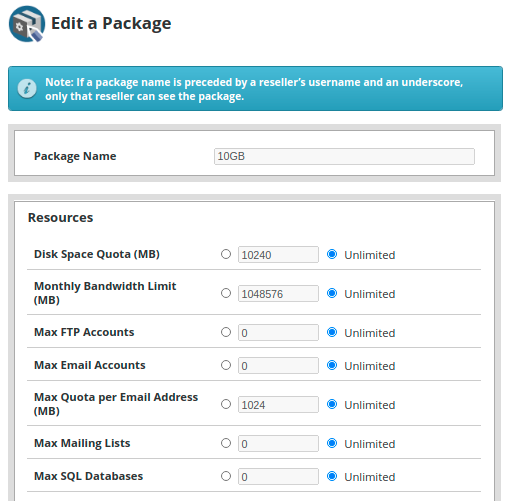This screenshot has width=523, height=501.
Task: Select custom value radio for Max Email Accounts
Action: click(226, 365)
